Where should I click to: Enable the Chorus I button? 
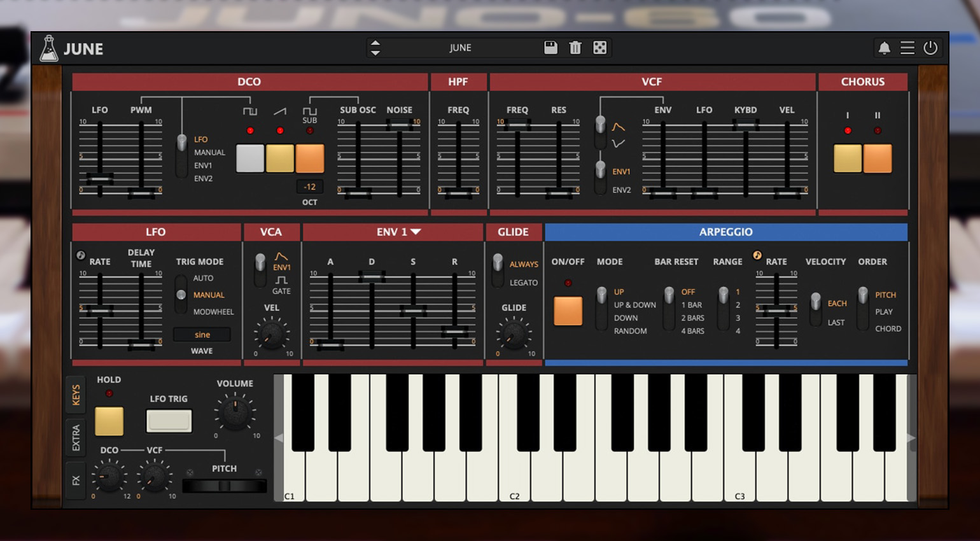coord(847,158)
